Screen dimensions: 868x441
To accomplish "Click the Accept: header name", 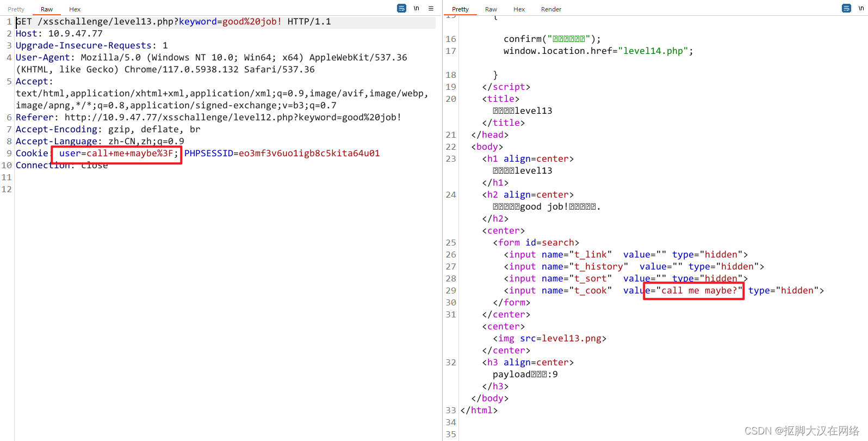I will click(35, 82).
